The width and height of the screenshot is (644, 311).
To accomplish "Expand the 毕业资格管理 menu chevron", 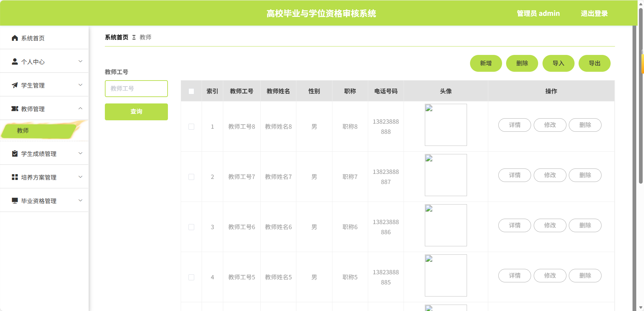I will (x=81, y=200).
